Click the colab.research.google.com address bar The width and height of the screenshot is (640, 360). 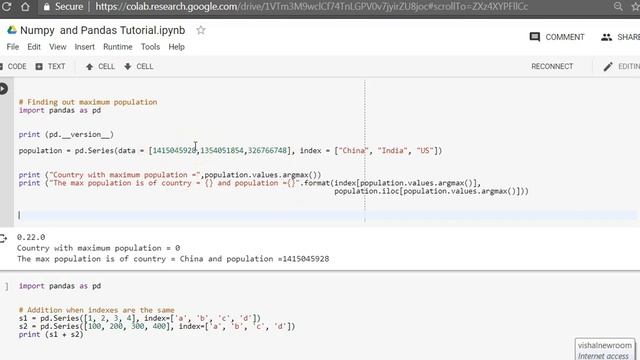coord(311,7)
